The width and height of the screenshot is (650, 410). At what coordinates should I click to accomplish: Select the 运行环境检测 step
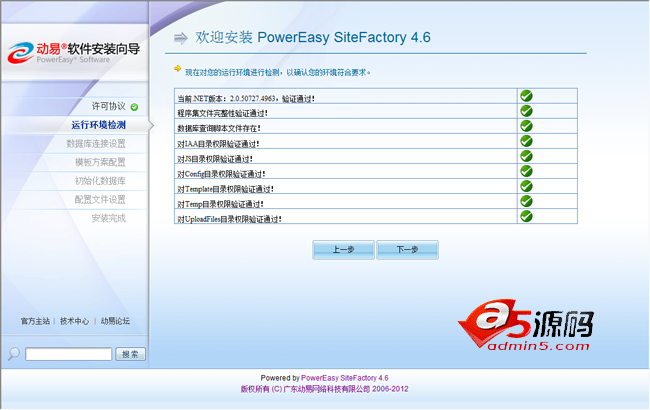tap(98, 125)
